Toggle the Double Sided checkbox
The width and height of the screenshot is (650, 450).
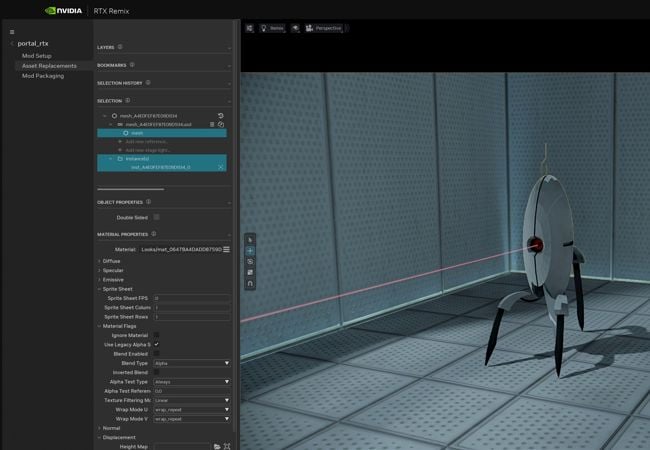click(156, 217)
